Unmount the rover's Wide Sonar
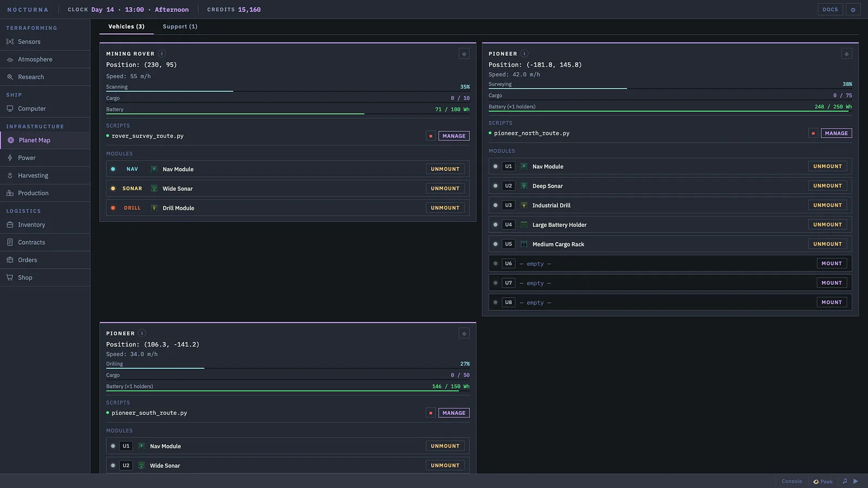The image size is (868, 488). (445, 189)
